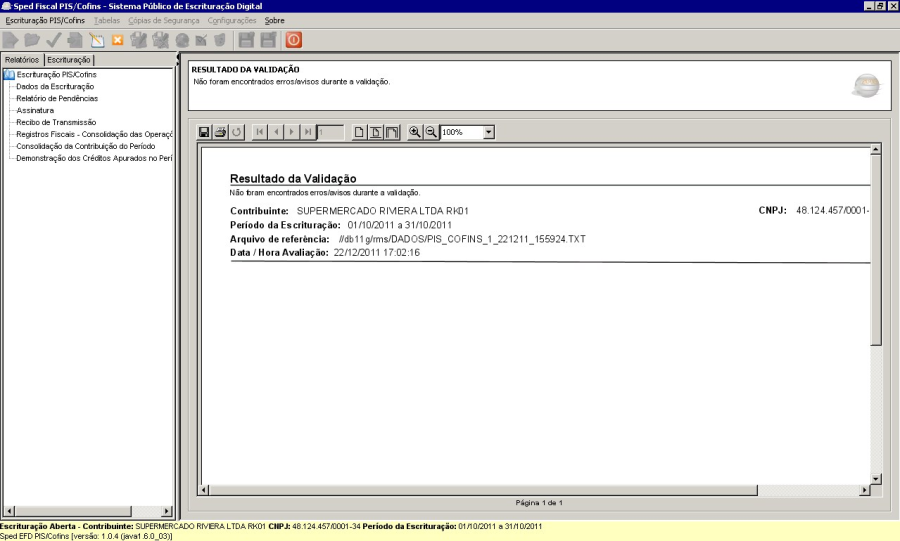Click the greyed envelope-with-check toolbar icon
The height and width of the screenshot is (541, 900).
(x=201, y=40)
